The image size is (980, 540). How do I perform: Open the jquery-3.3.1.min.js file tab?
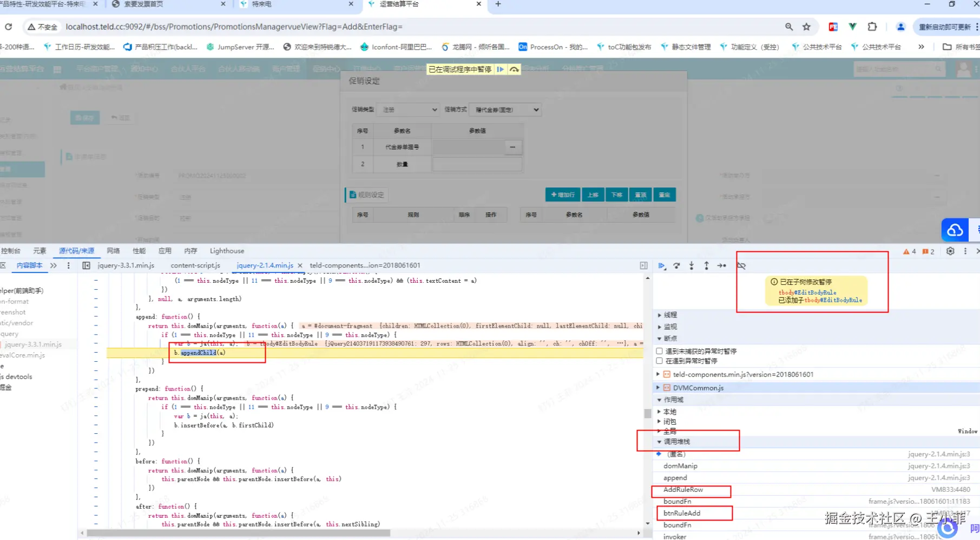(126, 265)
